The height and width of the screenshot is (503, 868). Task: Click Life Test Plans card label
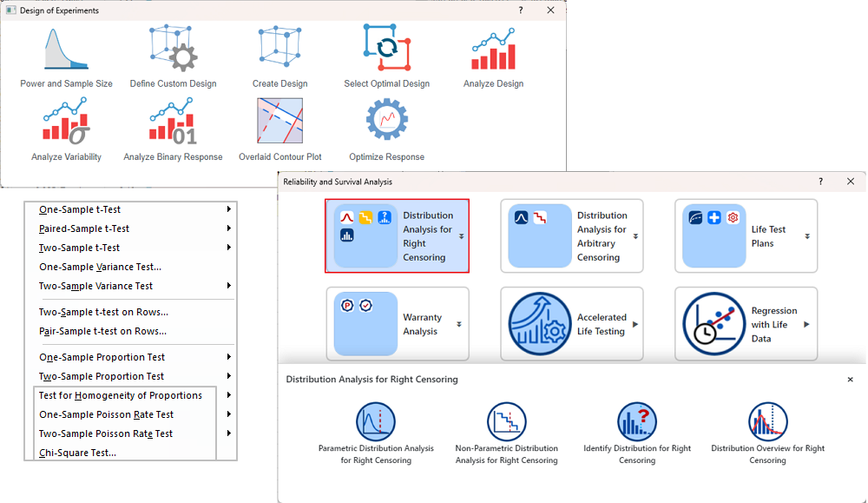point(768,236)
